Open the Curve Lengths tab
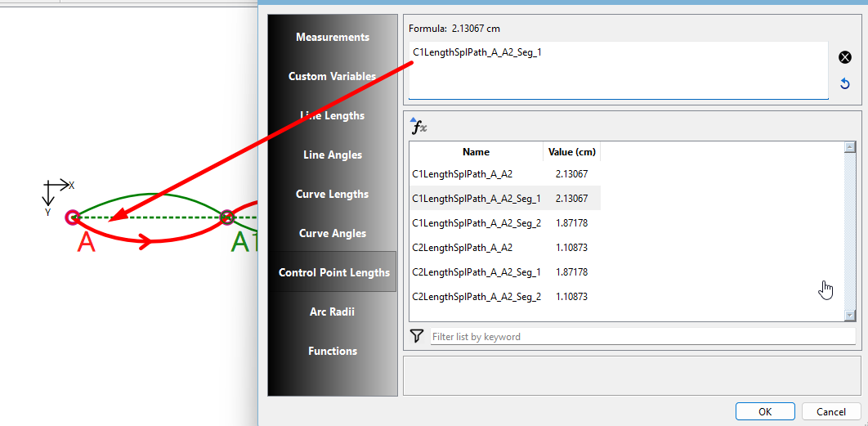 (x=332, y=194)
